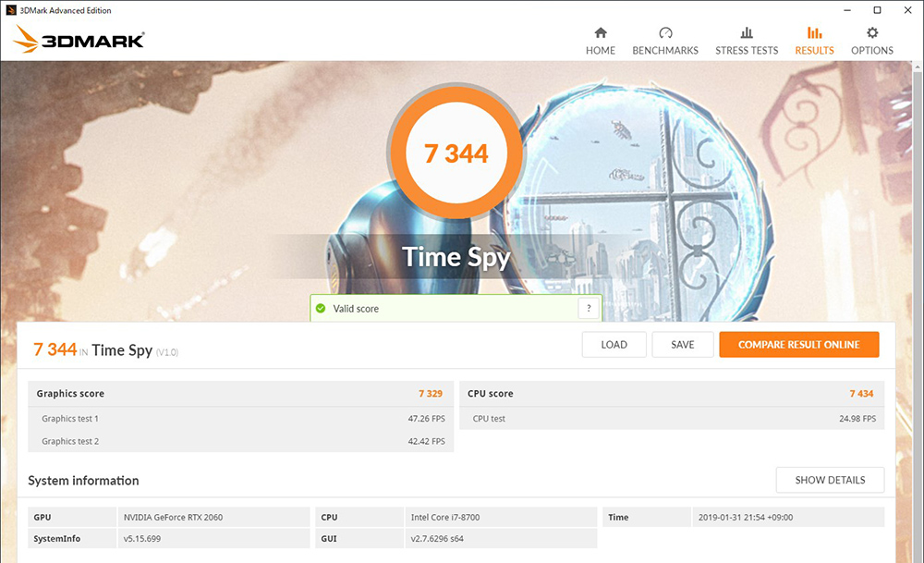Minimize the 3DMark window

[x=847, y=10]
